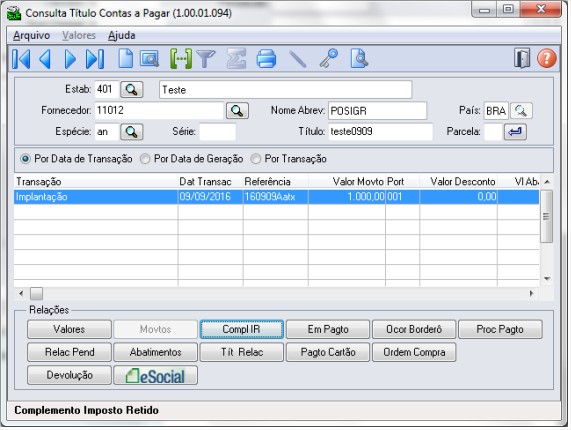Open Tít Relac
Screen dimensions: 571x430
(241, 352)
